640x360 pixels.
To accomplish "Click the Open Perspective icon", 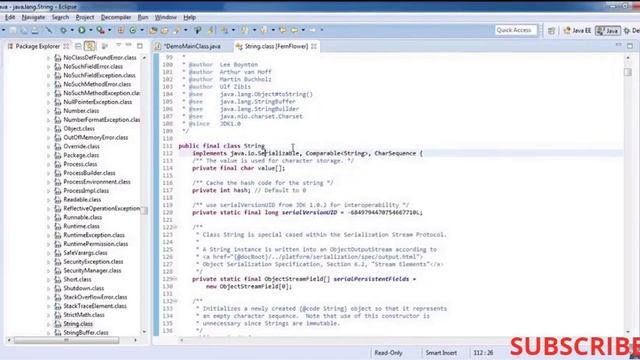I will (x=551, y=31).
